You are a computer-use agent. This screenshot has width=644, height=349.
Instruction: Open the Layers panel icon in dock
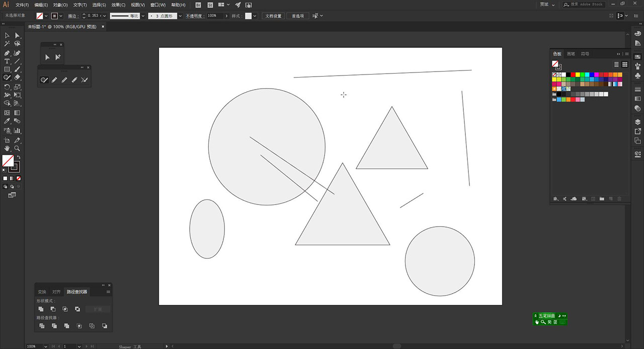coord(637,122)
